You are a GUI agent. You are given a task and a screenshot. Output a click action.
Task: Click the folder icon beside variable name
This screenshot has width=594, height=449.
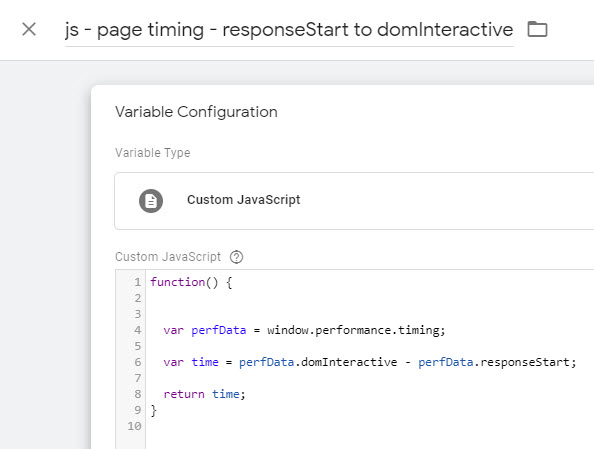pyautogui.click(x=538, y=29)
